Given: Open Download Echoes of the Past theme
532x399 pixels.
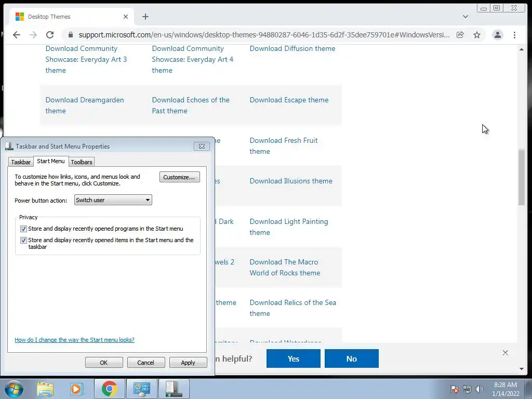Looking at the screenshot, I should pos(191,105).
